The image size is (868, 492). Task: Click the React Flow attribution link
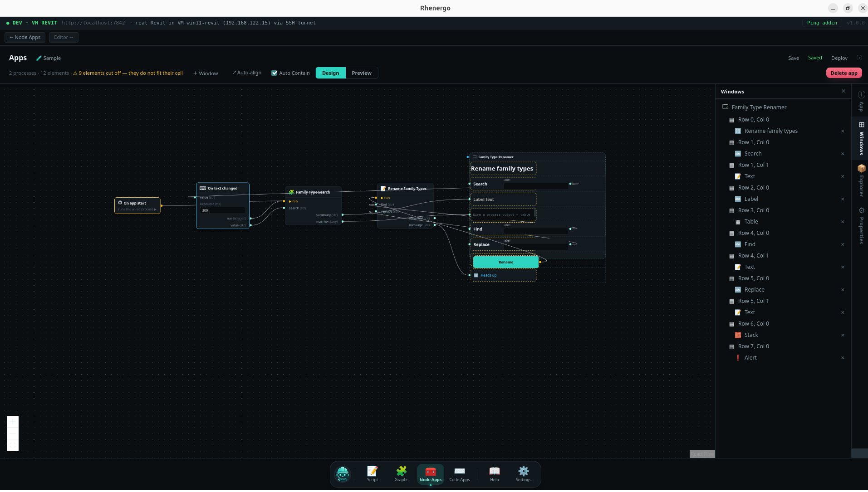tap(702, 454)
